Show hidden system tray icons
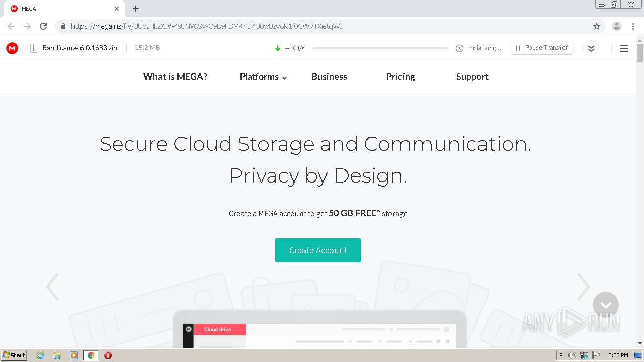644x362 pixels. click(561, 355)
